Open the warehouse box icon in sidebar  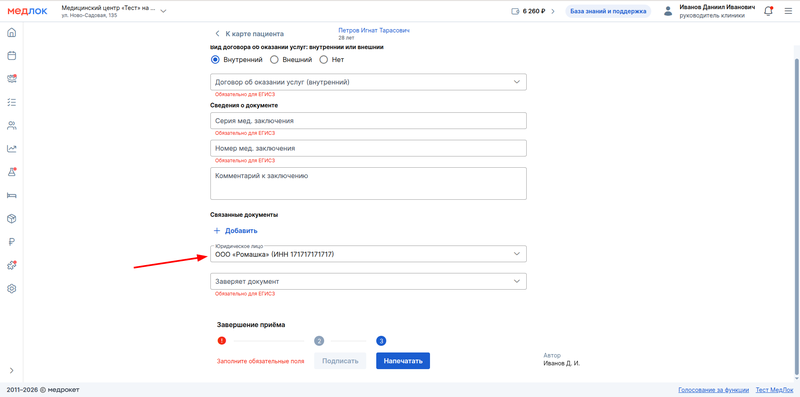coord(12,218)
